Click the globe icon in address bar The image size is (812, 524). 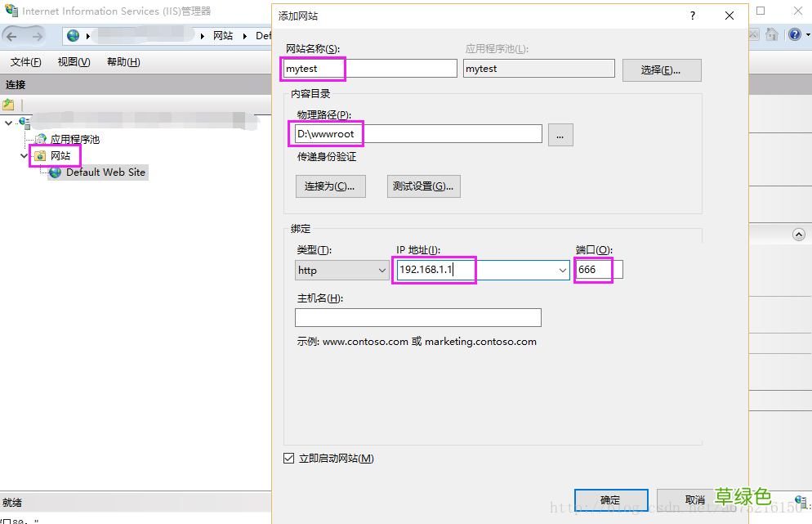click(74, 36)
